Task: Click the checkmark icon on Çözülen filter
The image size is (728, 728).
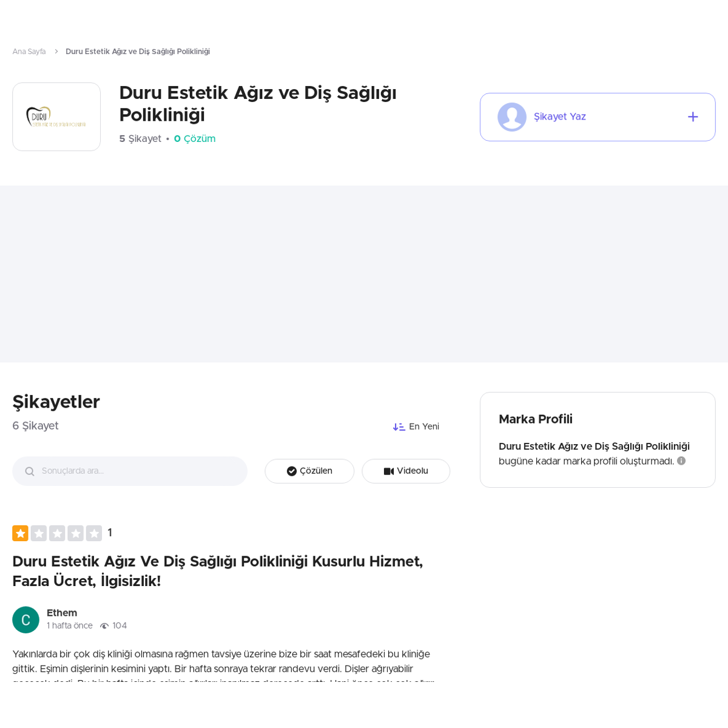Action: click(292, 471)
